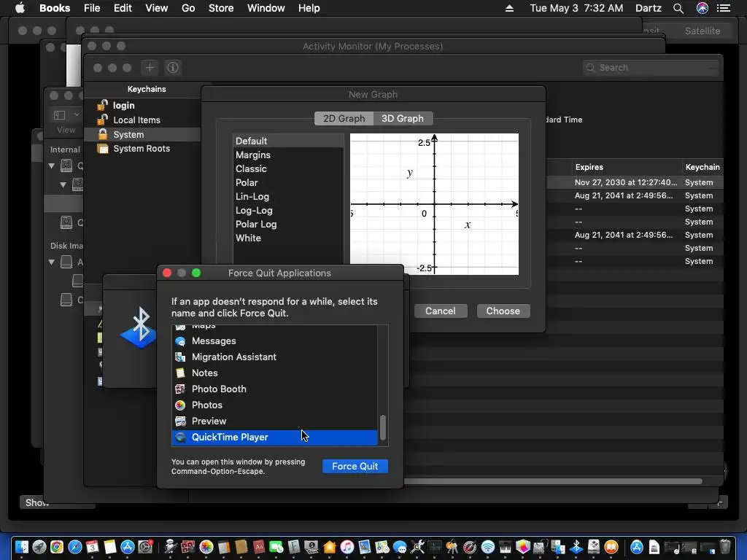The height and width of the screenshot is (560, 747).
Task: Open Calendar from the Dock
Action: click(93, 547)
